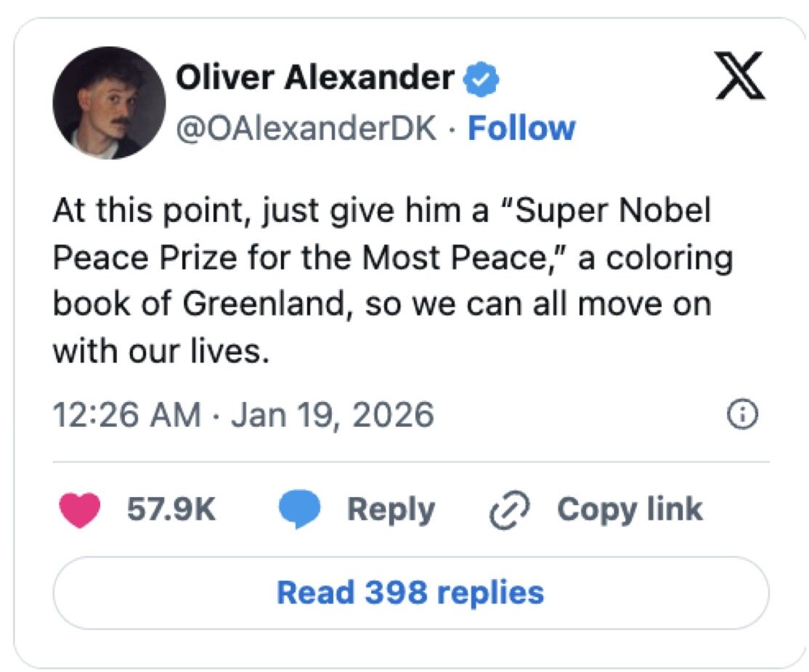Click the 57.9K likes count
The width and height of the screenshot is (809, 672).
(171, 509)
